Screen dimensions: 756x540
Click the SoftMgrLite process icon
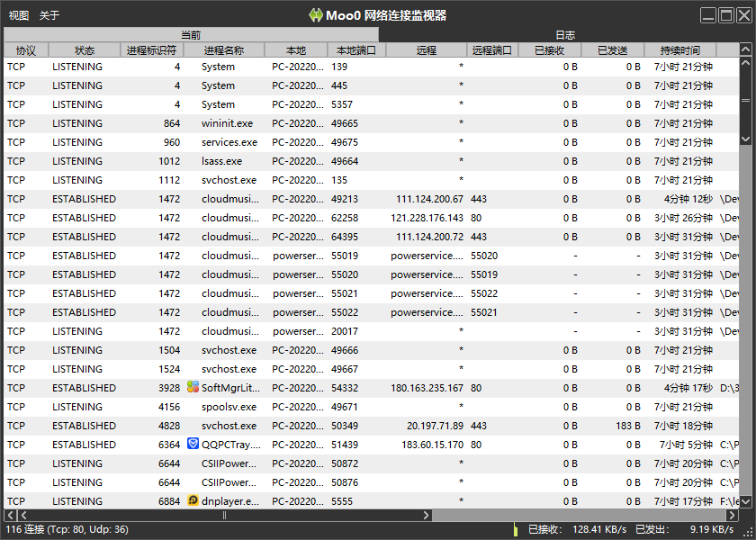pos(193,387)
